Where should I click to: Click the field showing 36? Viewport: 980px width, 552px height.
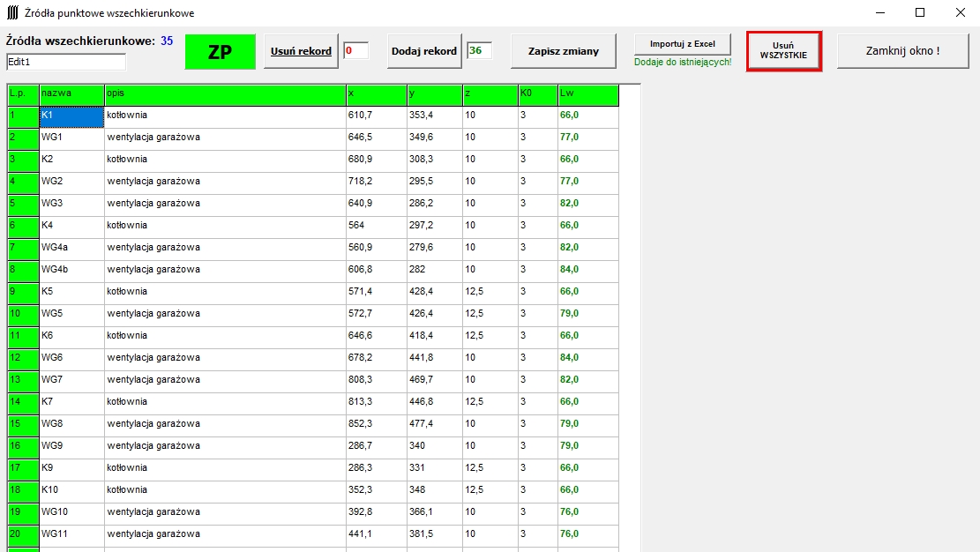click(479, 51)
